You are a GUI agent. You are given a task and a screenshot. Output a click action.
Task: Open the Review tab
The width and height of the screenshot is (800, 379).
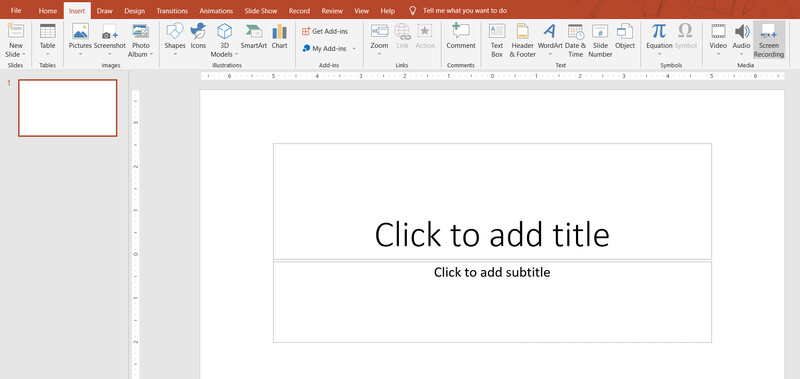[x=332, y=11]
